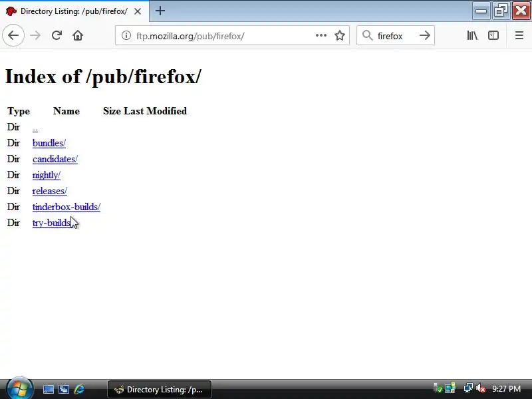Click the taskbar clock showing 9:27 PM
This screenshot has width=532, height=399.
tap(506, 388)
